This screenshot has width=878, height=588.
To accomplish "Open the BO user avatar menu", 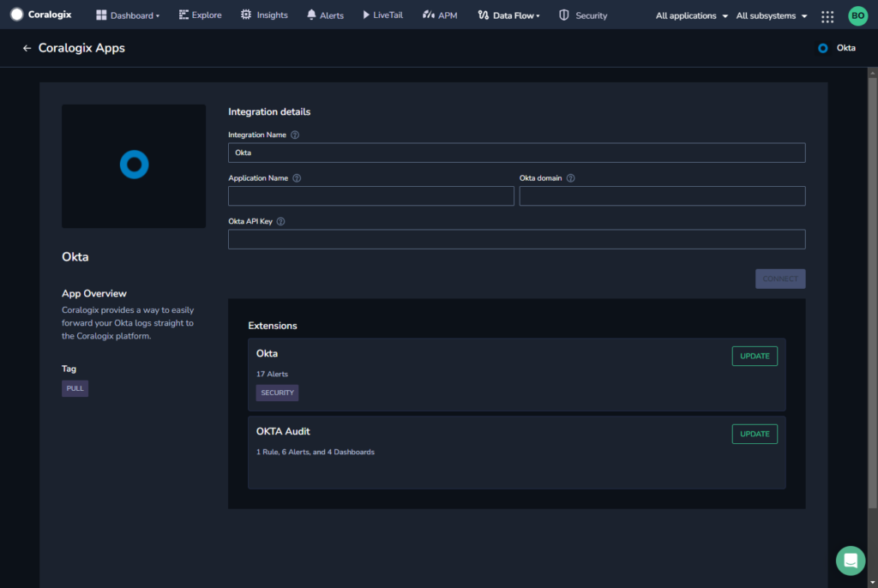I will tap(857, 15).
